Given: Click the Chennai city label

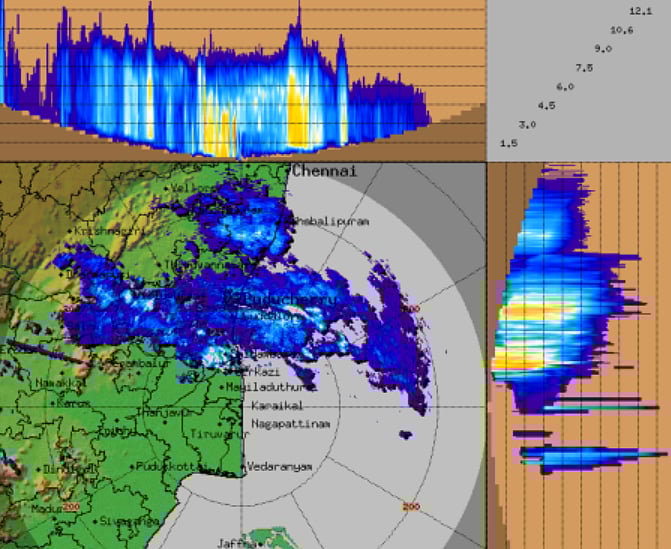Looking at the screenshot, I should pyautogui.click(x=323, y=172).
